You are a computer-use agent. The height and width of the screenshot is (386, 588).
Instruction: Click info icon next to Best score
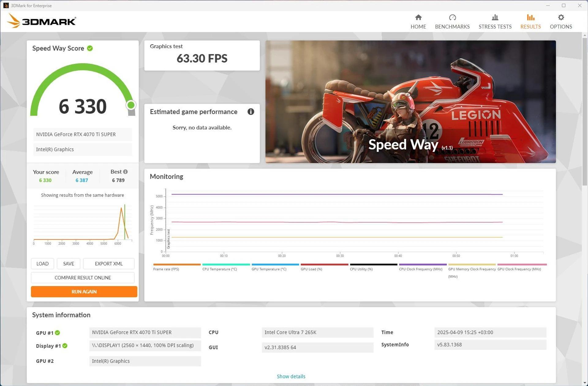pyautogui.click(x=125, y=172)
